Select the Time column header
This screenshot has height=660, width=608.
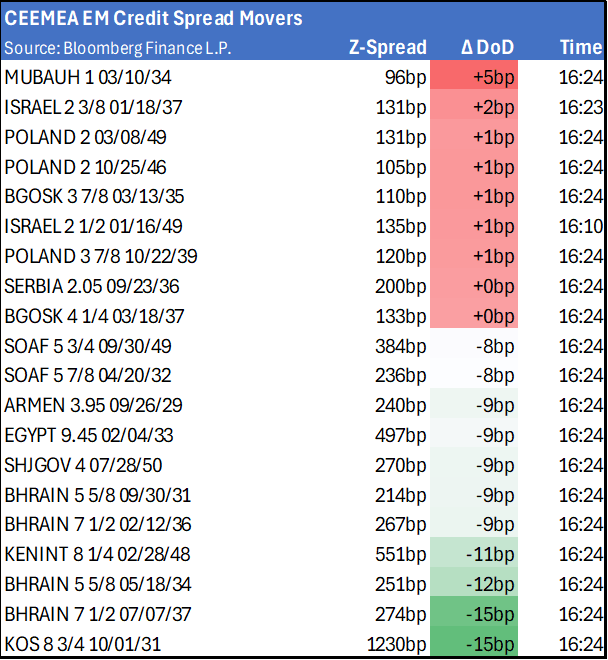click(x=580, y=48)
